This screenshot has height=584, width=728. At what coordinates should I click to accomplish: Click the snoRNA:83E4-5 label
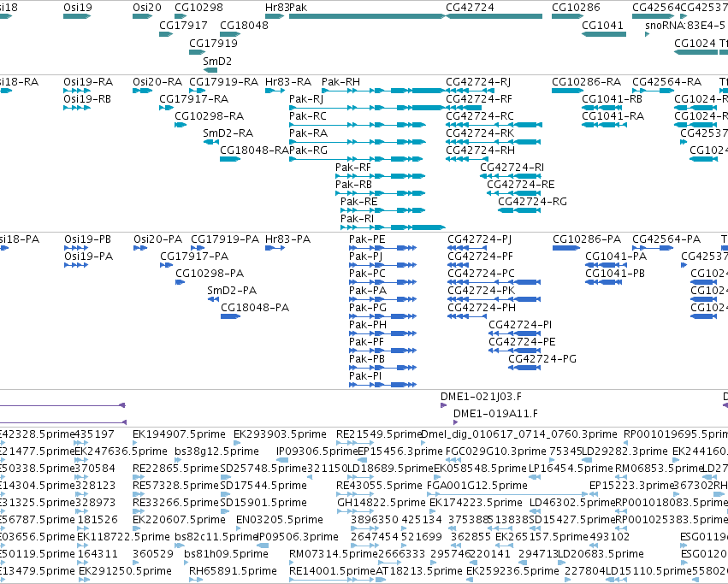click(685, 25)
